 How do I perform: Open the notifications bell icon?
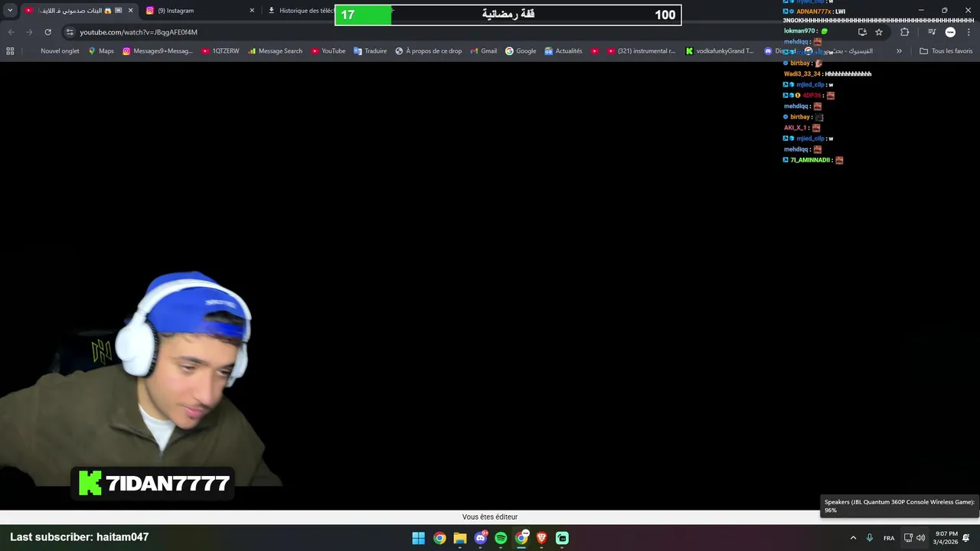point(966,538)
